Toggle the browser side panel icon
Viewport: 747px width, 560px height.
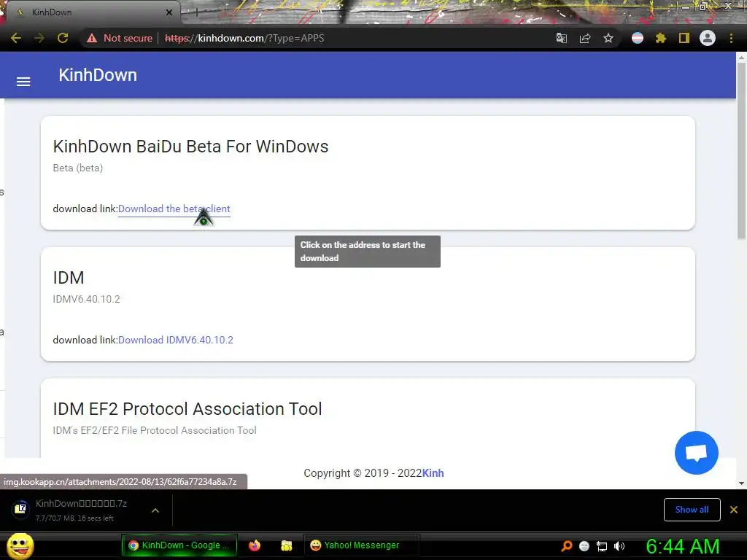684,38
